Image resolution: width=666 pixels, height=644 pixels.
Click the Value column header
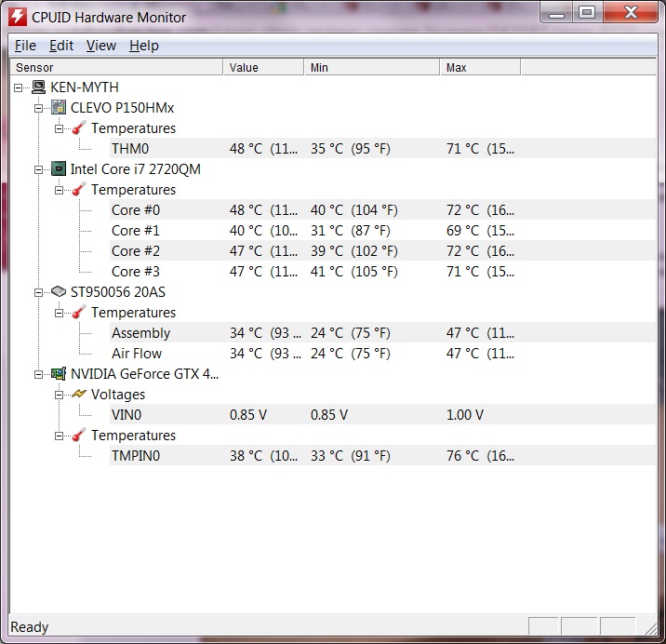[x=263, y=67]
